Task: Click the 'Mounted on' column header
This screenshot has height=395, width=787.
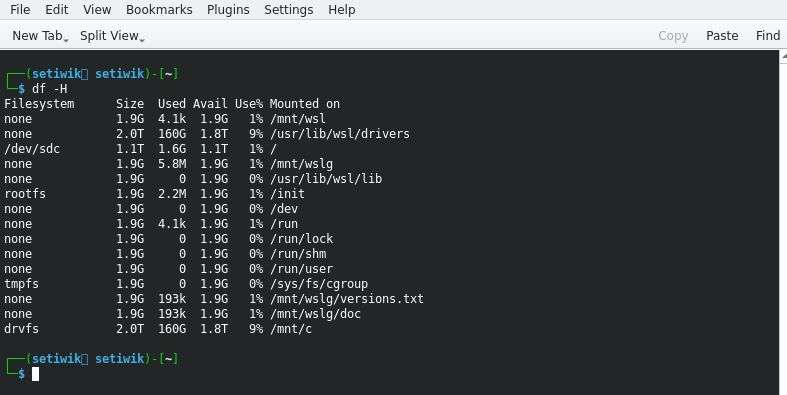Action: pyautogui.click(x=305, y=104)
